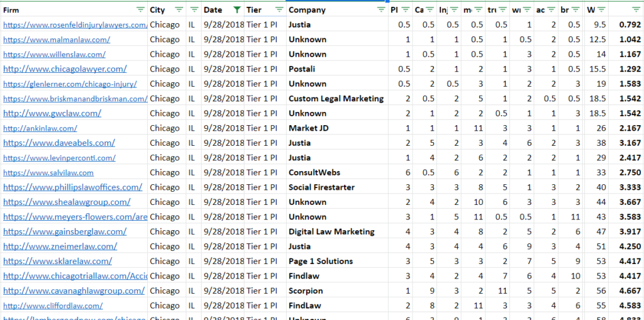
Task: Select the Tier header cell label
Action: click(x=254, y=10)
